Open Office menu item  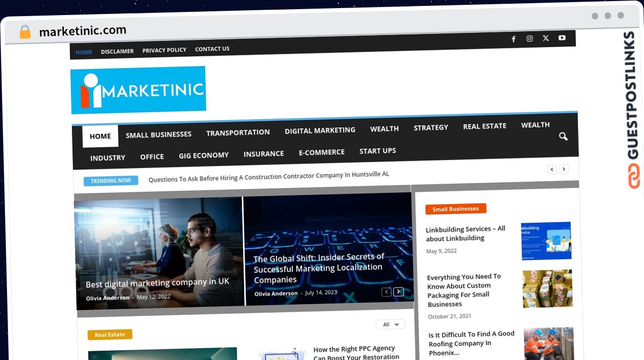[x=152, y=156]
